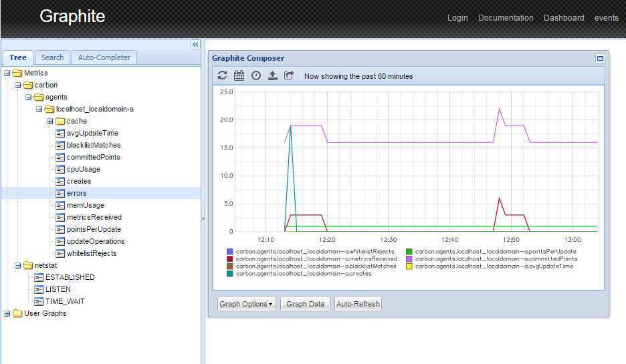Open the calendar date range picker
Image resolution: width=626 pixels, height=364 pixels.
[239, 75]
